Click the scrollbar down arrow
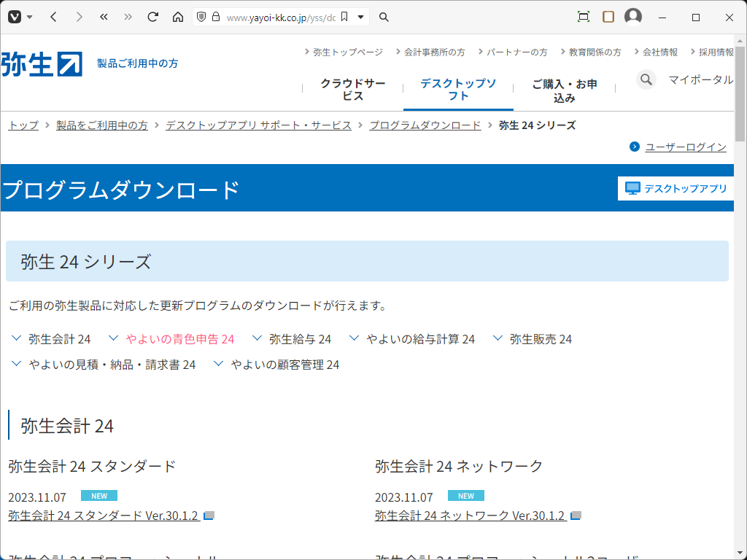This screenshot has width=747, height=560. (740, 554)
